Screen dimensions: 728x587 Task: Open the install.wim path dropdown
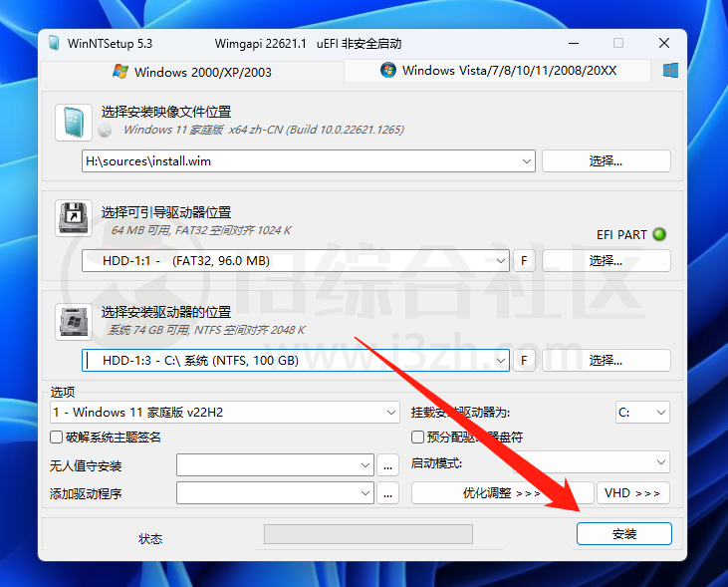click(x=526, y=161)
